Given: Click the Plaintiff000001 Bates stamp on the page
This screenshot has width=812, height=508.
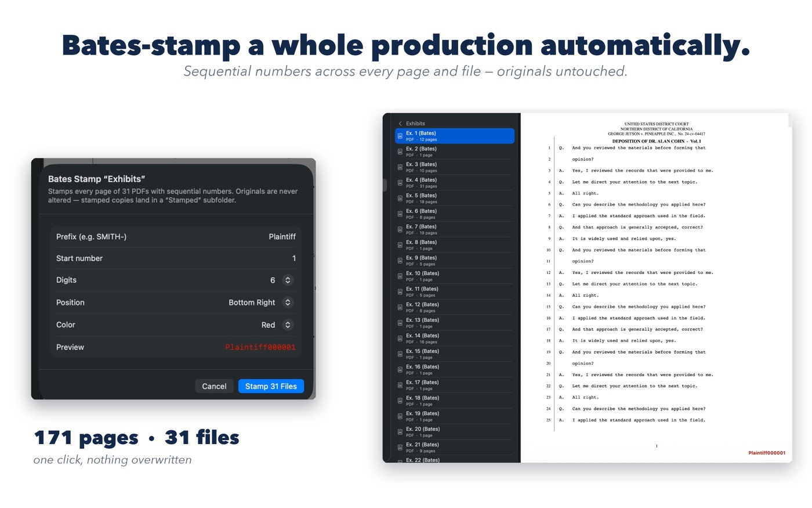Looking at the screenshot, I should [767, 453].
